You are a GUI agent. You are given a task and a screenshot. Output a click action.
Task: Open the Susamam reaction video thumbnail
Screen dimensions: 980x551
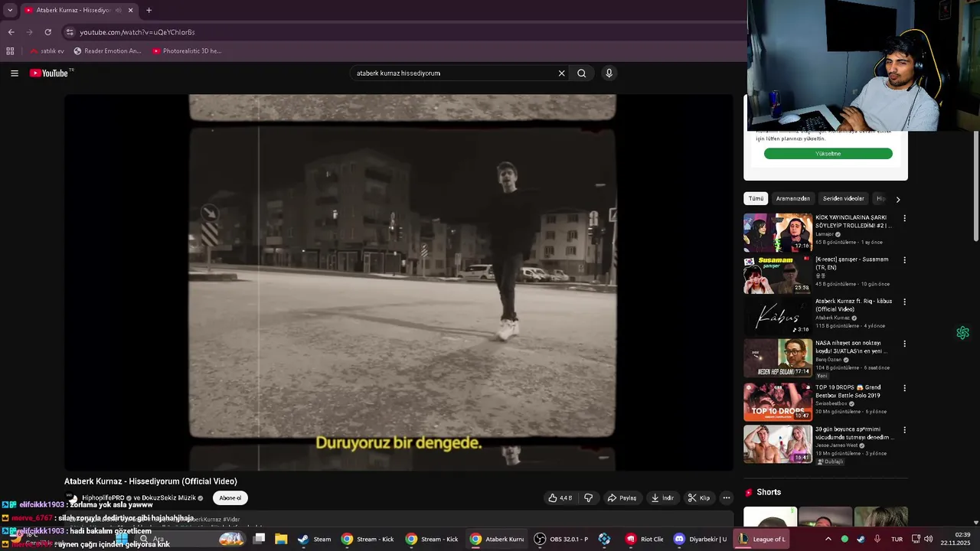tap(777, 275)
